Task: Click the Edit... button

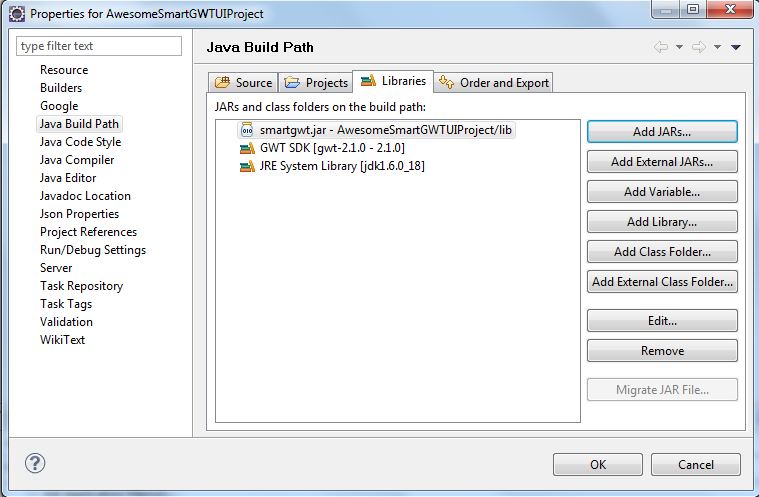Action: tap(662, 321)
